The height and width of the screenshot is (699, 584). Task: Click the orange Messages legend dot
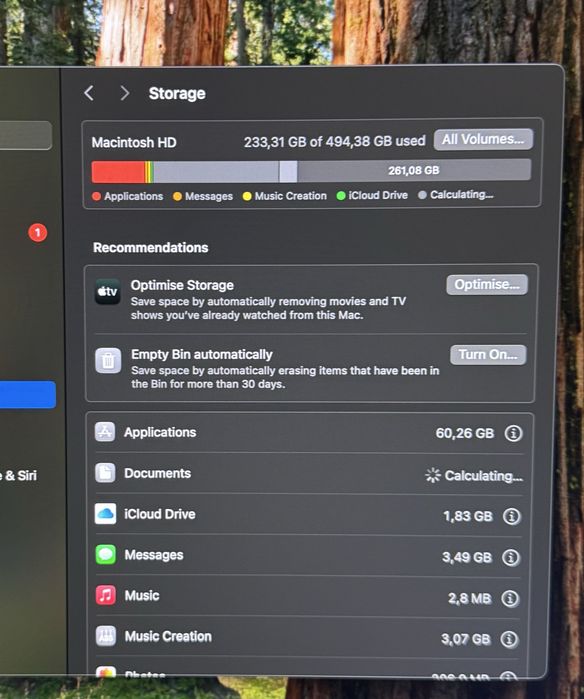[x=177, y=196]
